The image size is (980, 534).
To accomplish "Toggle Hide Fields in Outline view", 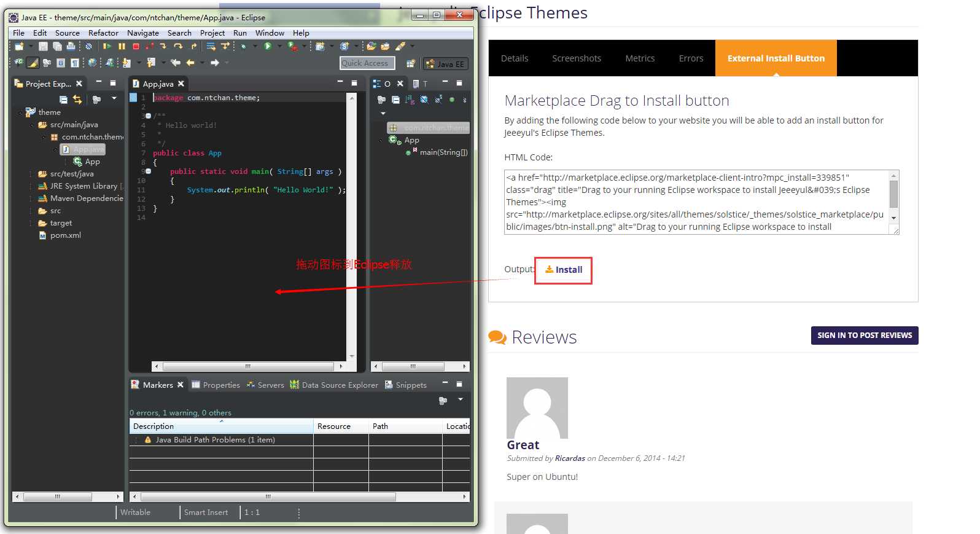I will 424,100.
